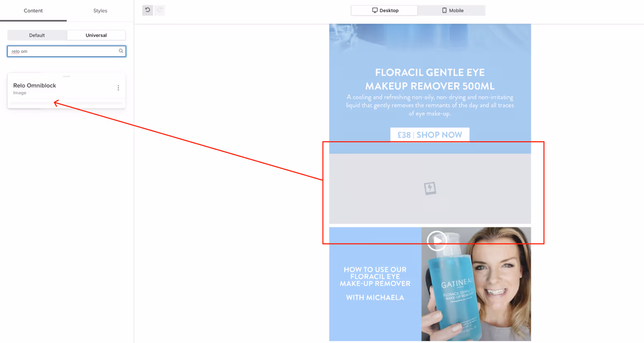Click the undo arrow icon
The image size is (644, 343).
(147, 10)
